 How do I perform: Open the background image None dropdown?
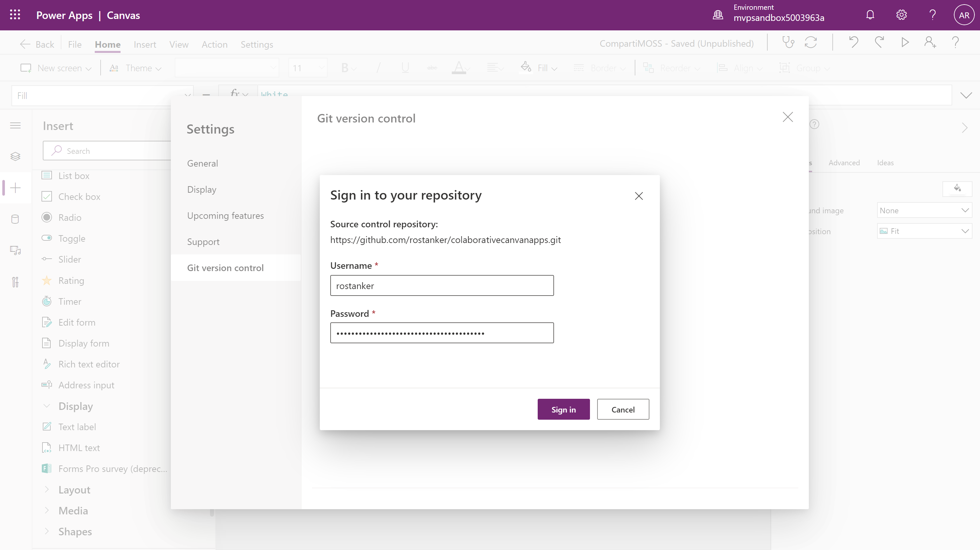(924, 210)
